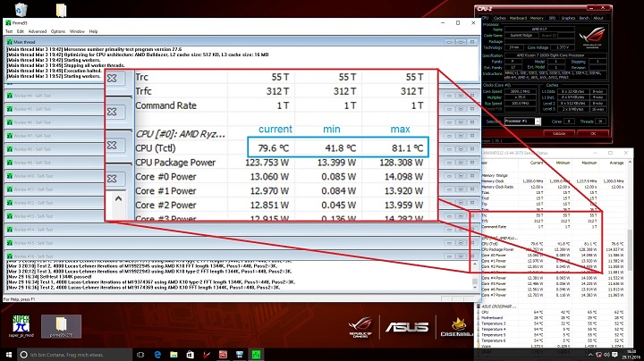This screenshot has height=361, width=644.
Task: Open the Windows Store taskbar icon
Action: coord(191,355)
